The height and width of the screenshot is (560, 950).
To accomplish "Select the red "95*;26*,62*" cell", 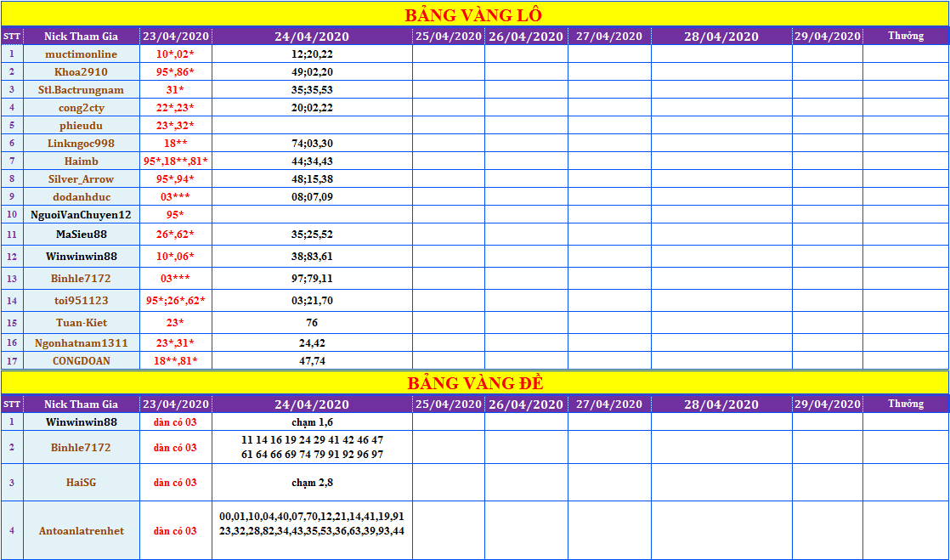I will click(x=176, y=301).
